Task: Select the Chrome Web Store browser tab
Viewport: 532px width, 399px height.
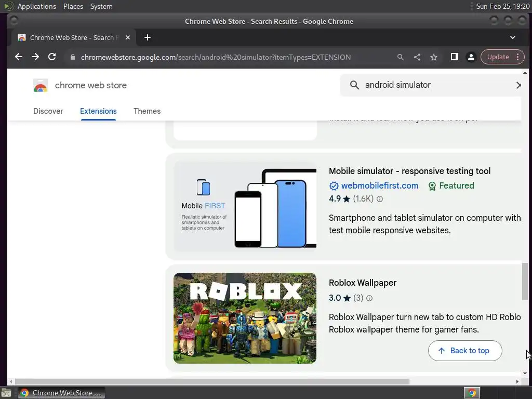Action: pos(74,37)
